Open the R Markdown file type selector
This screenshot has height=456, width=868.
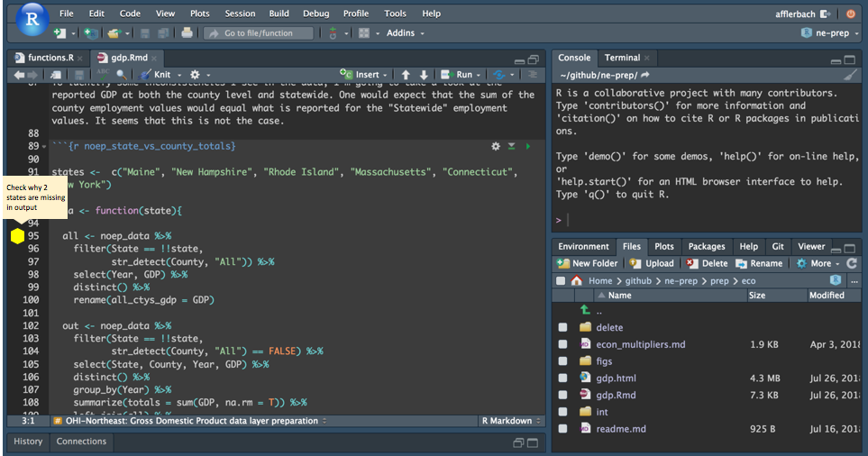(511, 421)
